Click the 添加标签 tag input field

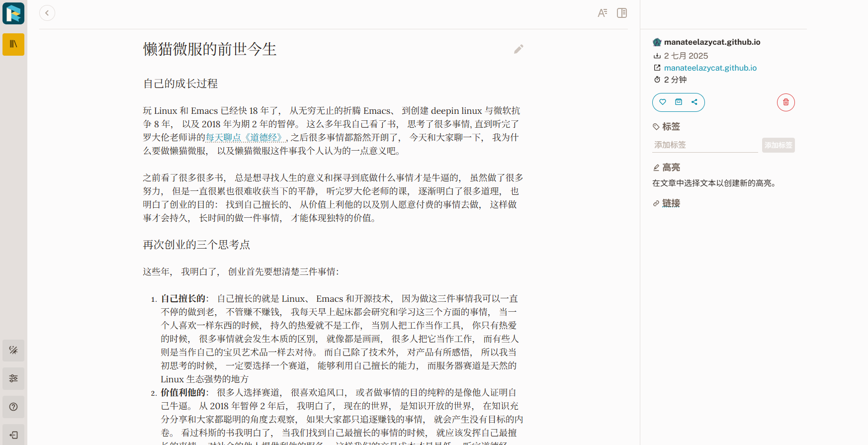705,145
